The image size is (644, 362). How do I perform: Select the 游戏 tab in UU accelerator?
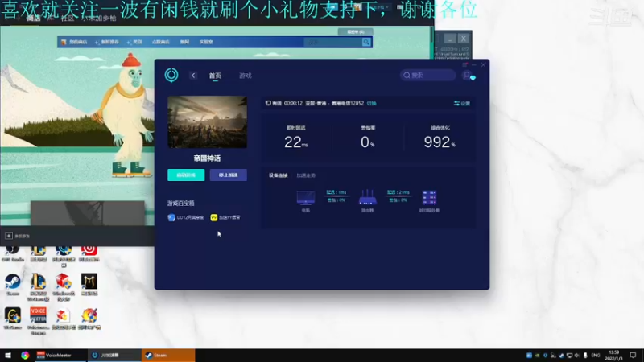click(246, 76)
